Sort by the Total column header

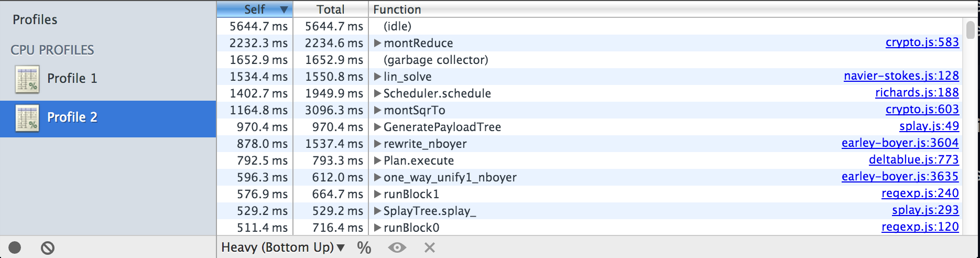click(331, 9)
